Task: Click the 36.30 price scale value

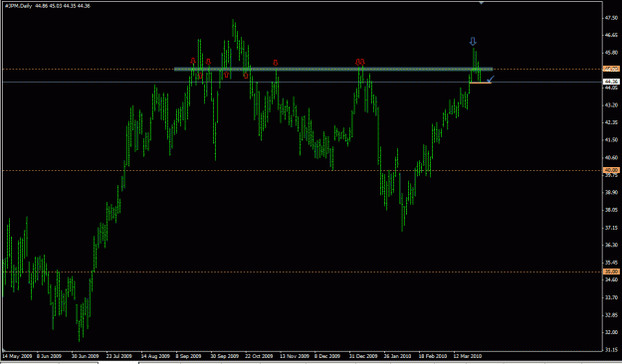Action: coord(611,246)
